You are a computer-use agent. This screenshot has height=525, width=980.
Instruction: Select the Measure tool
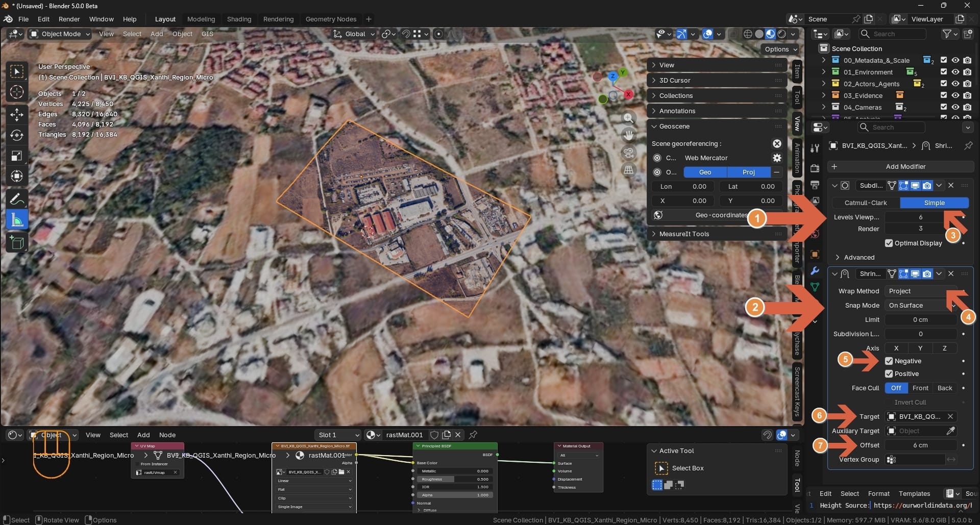(x=17, y=220)
